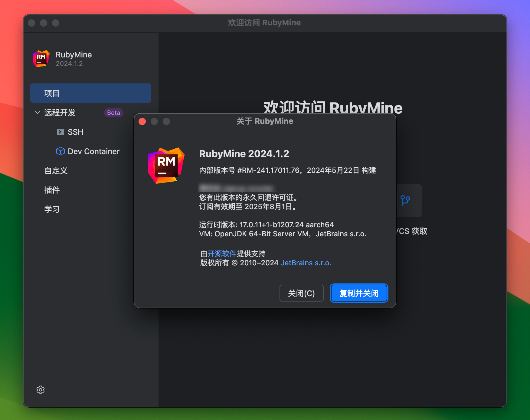Screen dimensions: 530x420
Task: Select SSH in the remote development tree
Action: click(x=76, y=132)
